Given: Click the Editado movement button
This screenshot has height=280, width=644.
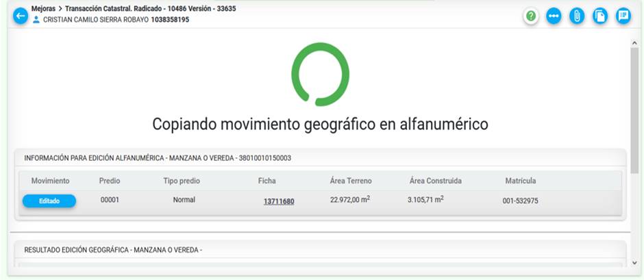Looking at the screenshot, I should [x=49, y=201].
